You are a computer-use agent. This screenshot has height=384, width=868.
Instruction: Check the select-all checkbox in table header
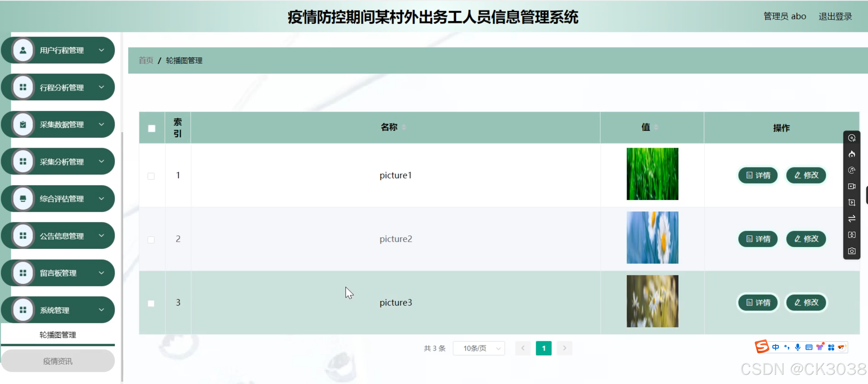[x=152, y=128]
